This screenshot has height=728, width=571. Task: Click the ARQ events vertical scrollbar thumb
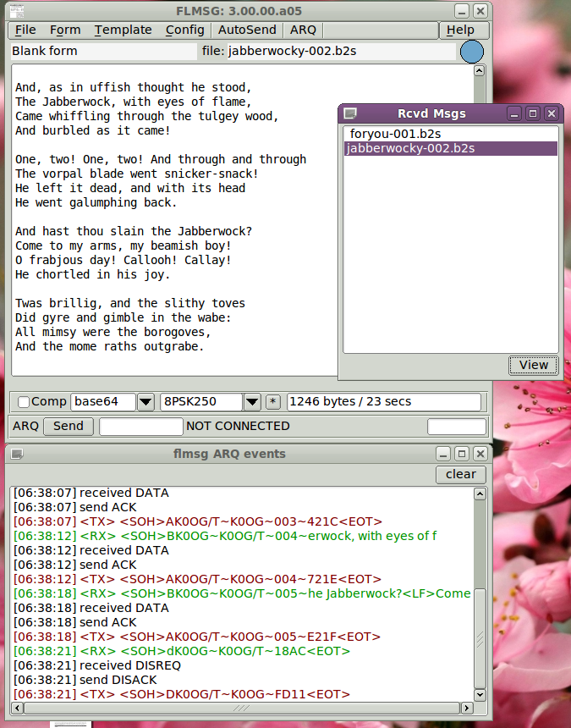tap(480, 638)
